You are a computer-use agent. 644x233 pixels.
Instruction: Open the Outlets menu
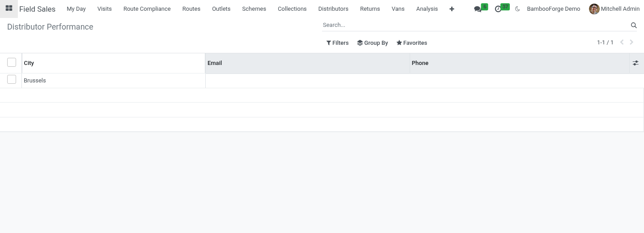pyautogui.click(x=221, y=9)
